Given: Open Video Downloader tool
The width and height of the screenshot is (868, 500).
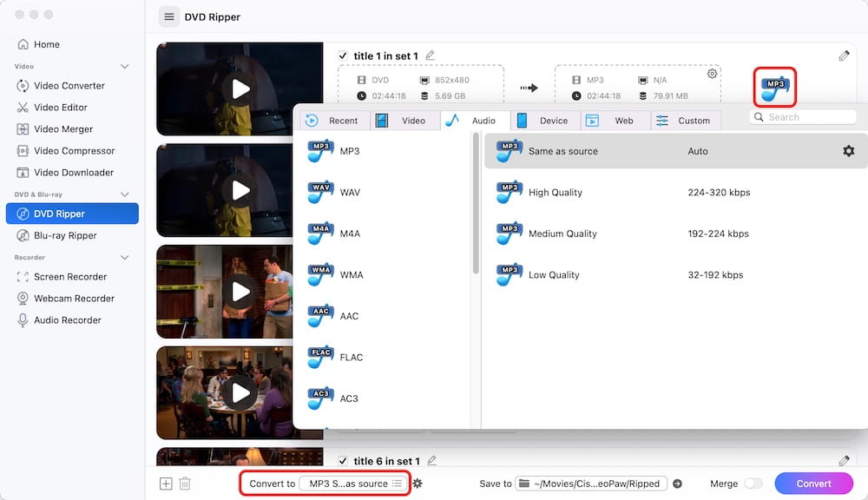Looking at the screenshot, I should (65, 172).
